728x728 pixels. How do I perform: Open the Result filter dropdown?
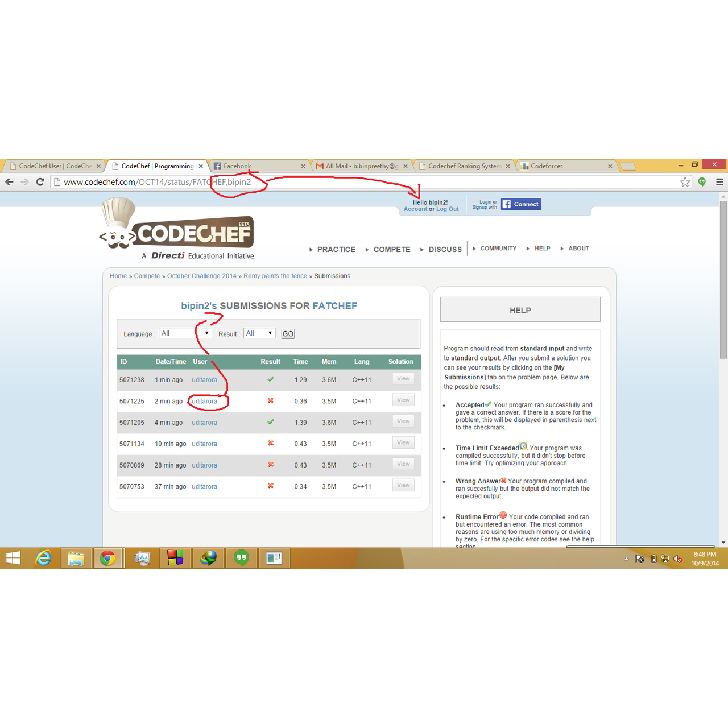[259, 333]
